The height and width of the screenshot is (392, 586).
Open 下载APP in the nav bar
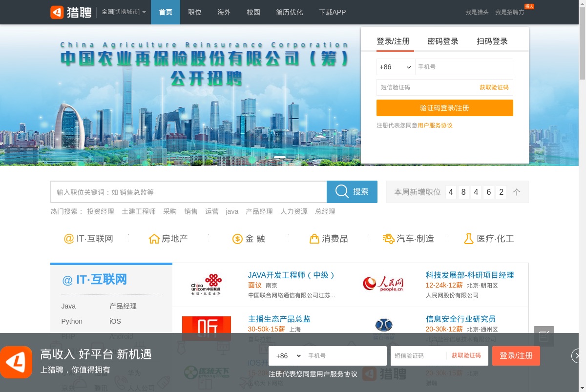pyautogui.click(x=333, y=12)
